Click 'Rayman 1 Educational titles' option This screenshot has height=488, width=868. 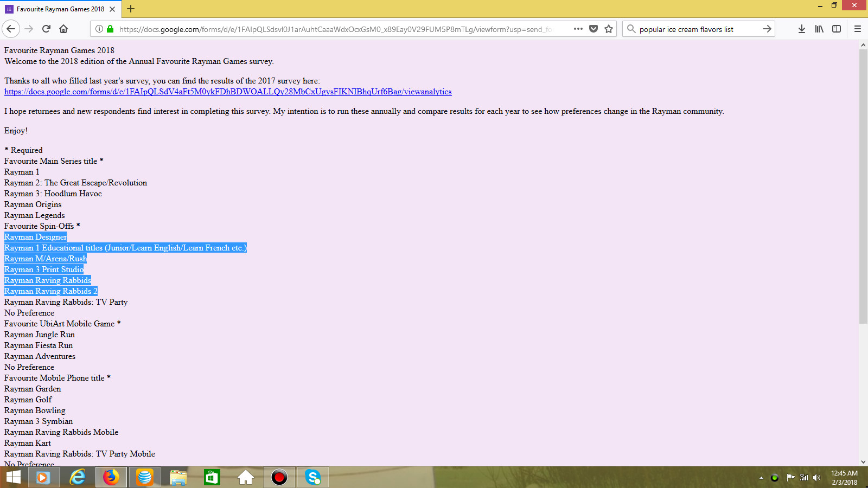coord(125,248)
